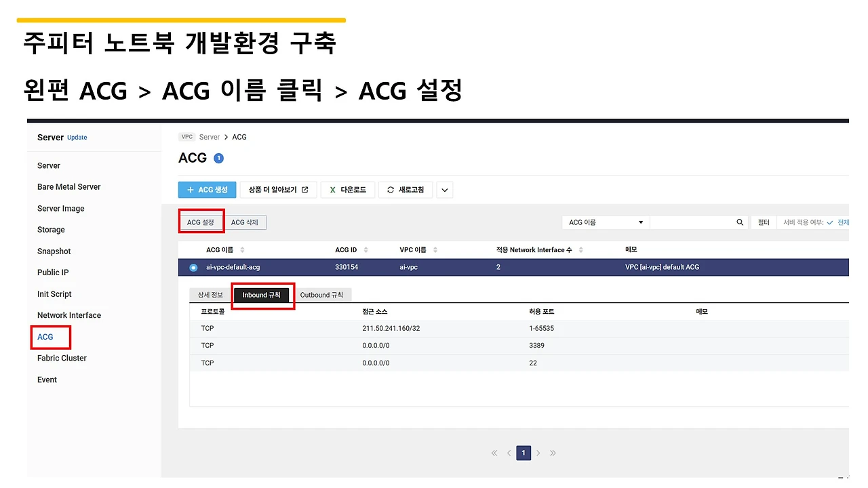Click the blue count badge next to ACG heading
The width and height of the screenshot is (868, 488).
click(x=218, y=157)
